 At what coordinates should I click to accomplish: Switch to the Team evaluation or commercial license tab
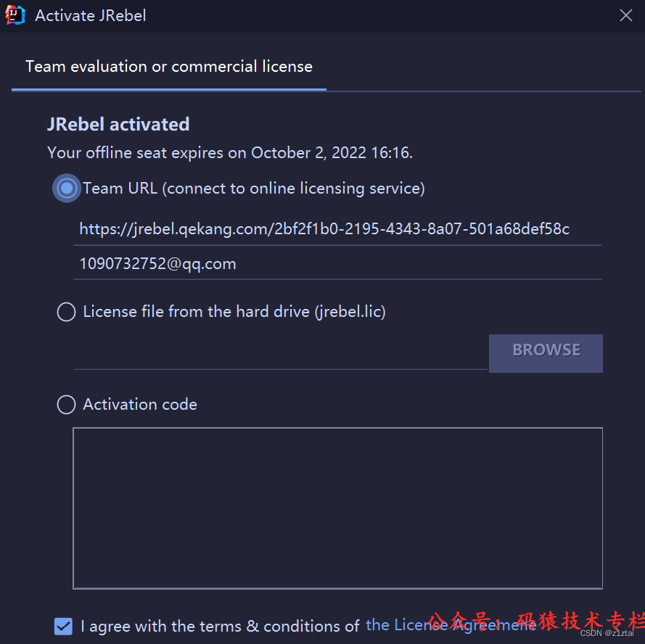[x=168, y=66]
